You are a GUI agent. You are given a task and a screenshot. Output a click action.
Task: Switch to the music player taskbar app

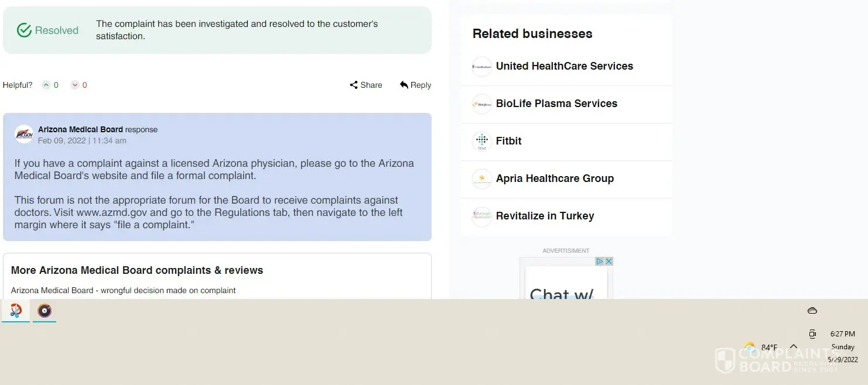tap(45, 310)
